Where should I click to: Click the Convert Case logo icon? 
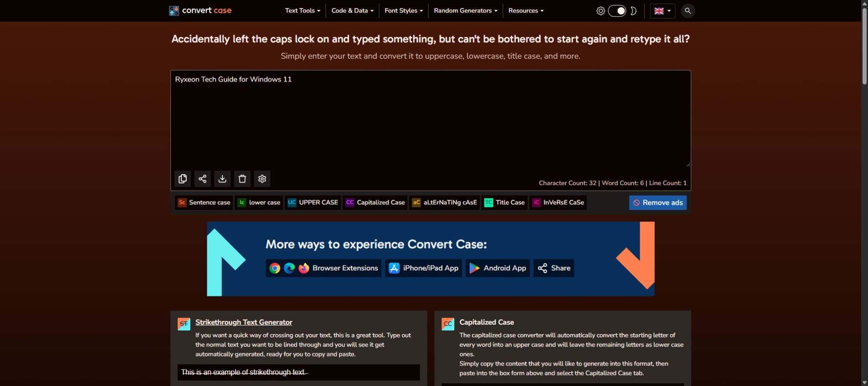(x=174, y=10)
